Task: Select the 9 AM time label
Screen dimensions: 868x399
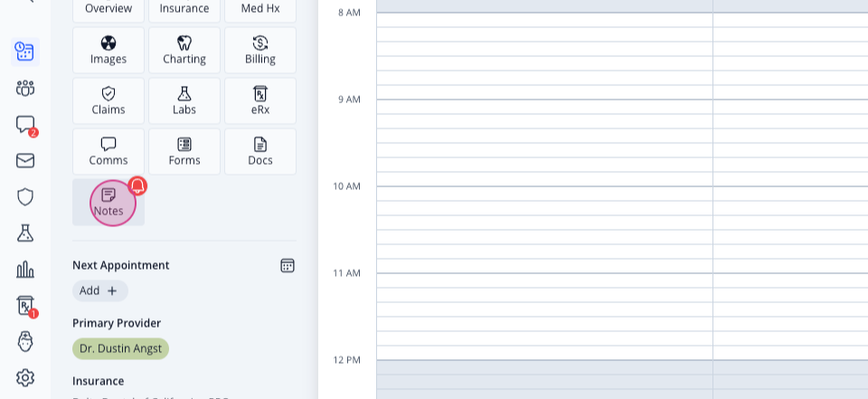Action: (349, 100)
